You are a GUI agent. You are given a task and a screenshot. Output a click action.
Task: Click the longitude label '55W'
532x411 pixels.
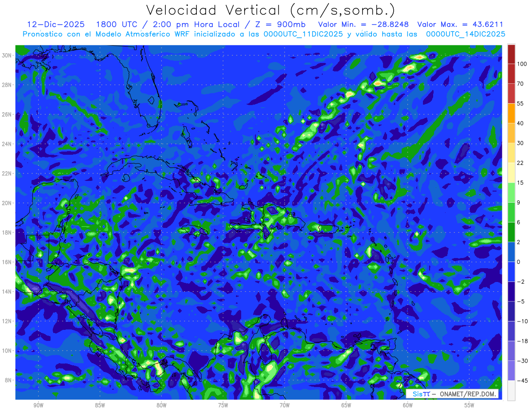tap(469, 405)
